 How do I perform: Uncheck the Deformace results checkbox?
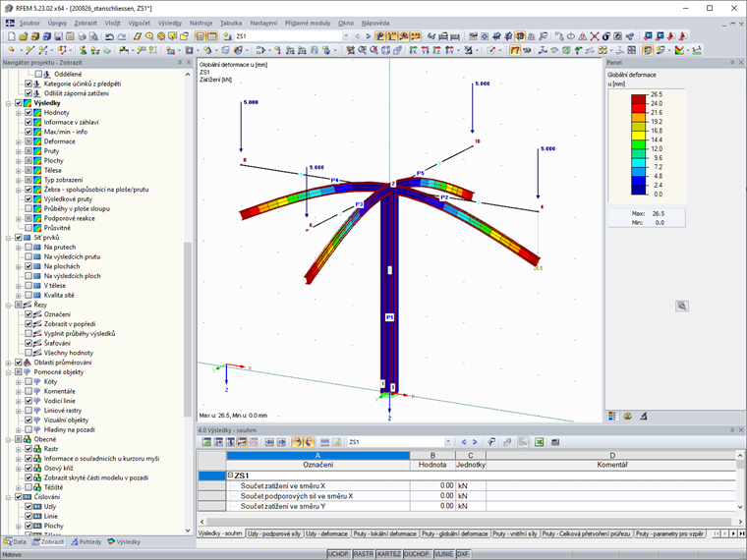(29, 141)
